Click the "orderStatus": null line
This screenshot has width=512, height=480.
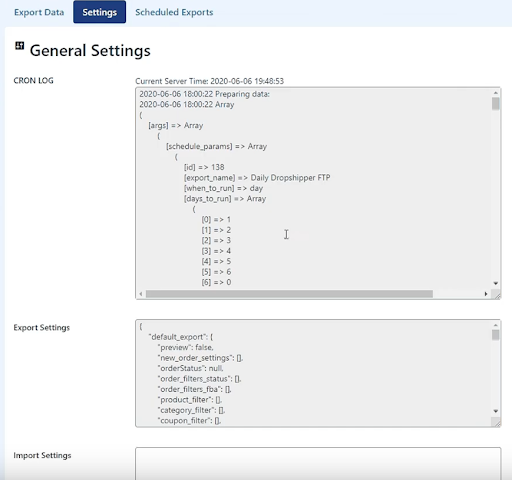pos(190,368)
